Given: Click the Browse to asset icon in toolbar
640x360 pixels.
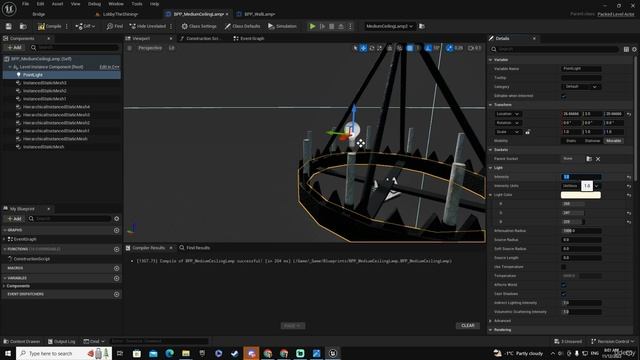Looking at the screenshot, I should pyautogui.click(x=23, y=26).
